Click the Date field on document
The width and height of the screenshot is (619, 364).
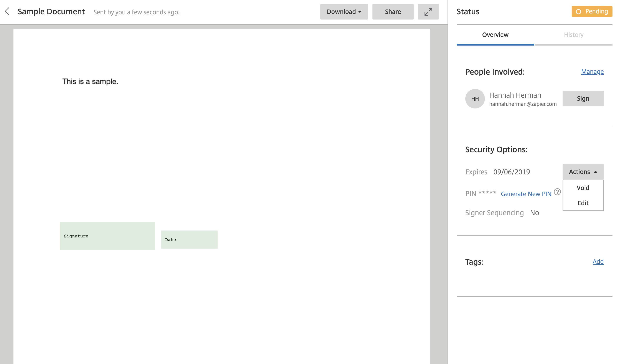tap(189, 239)
